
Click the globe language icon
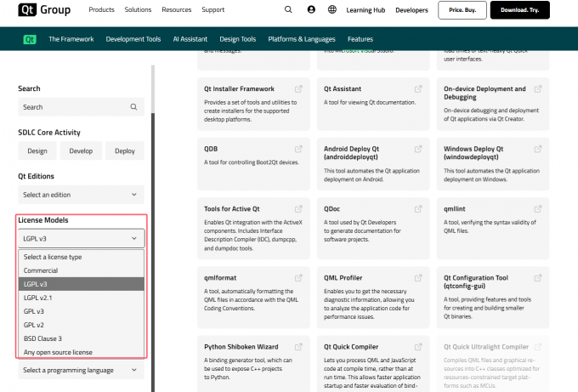[x=331, y=10]
